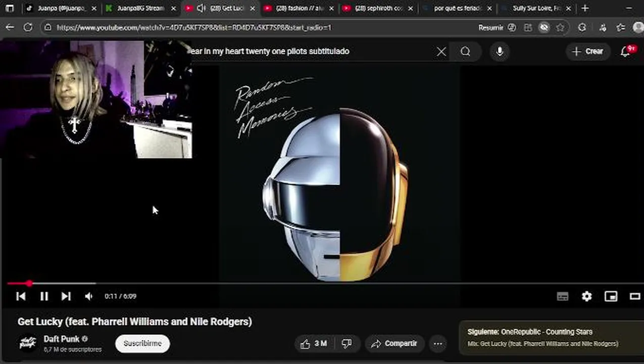The height and width of the screenshot is (364, 644).
Task: Close the fashion YouTube tab
Action: tap(331, 8)
